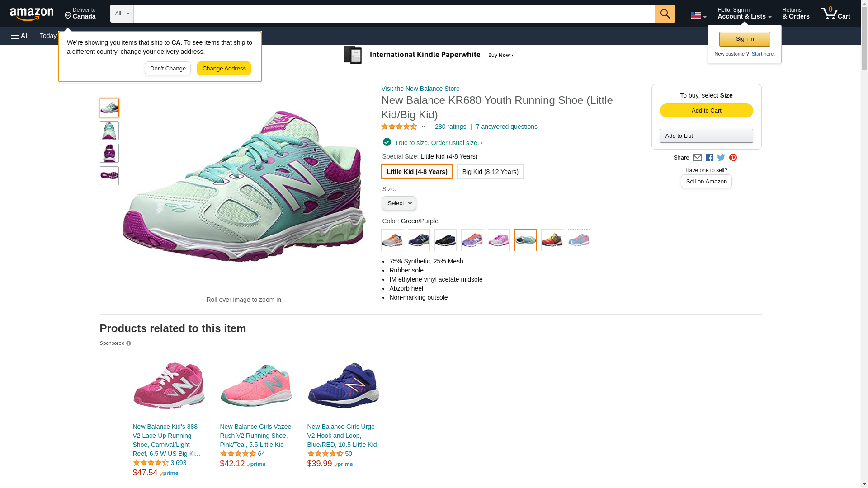Choose the black shoe color swatch
The height and width of the screenshot is (488, 868).
(445, 240)
